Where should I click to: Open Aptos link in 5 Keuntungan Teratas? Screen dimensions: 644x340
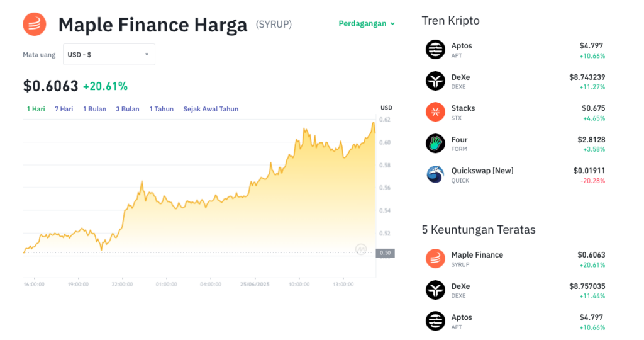pos(462,317)
